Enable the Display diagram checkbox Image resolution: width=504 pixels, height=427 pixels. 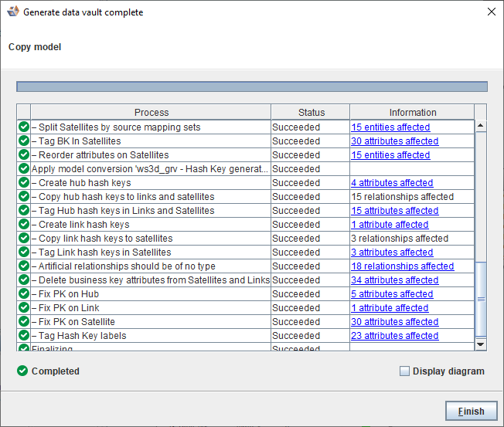(x=404, y=371)
